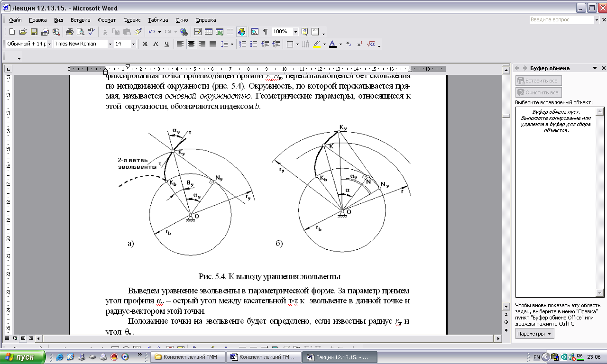Save the document with floppy icon
This screenshot has width=607, height=364.
tap(34, 32)
